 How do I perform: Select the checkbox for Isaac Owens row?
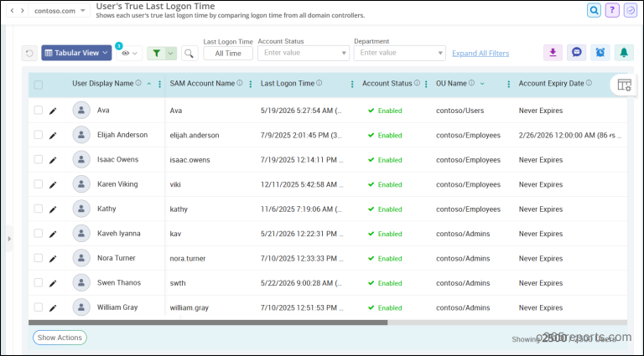pyautogui.click(x=39, y=159)
